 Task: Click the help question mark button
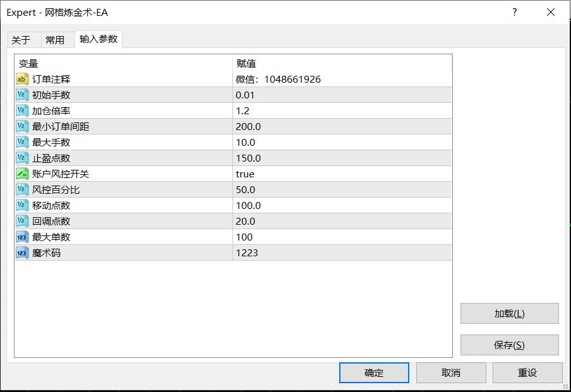point(515,13)
